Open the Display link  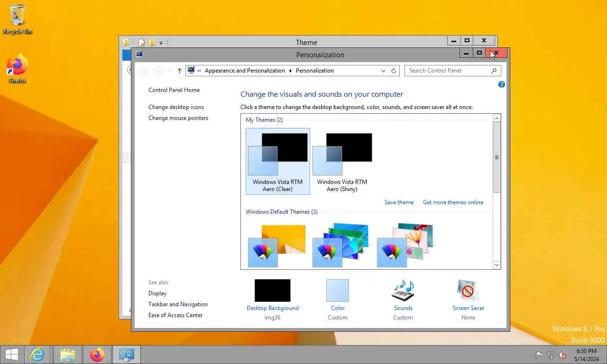pyautogui.click(x=157, y=293)
